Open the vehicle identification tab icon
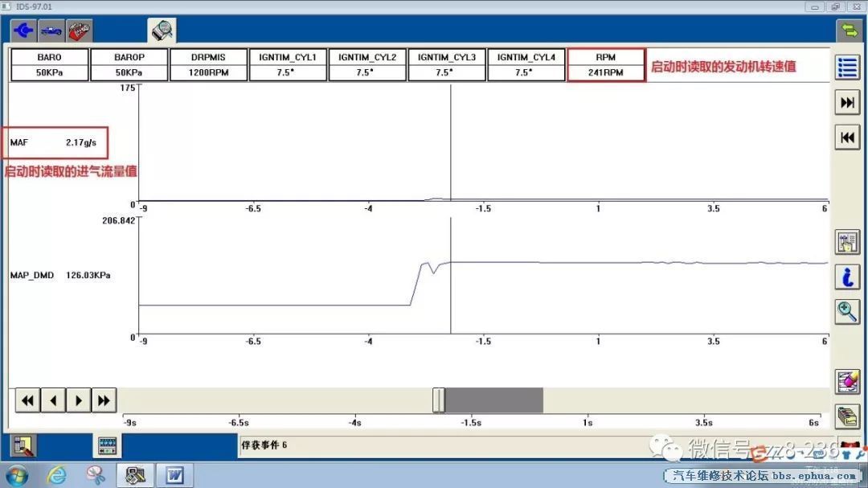Screen dimensions: 868x488 click(51, 31)
